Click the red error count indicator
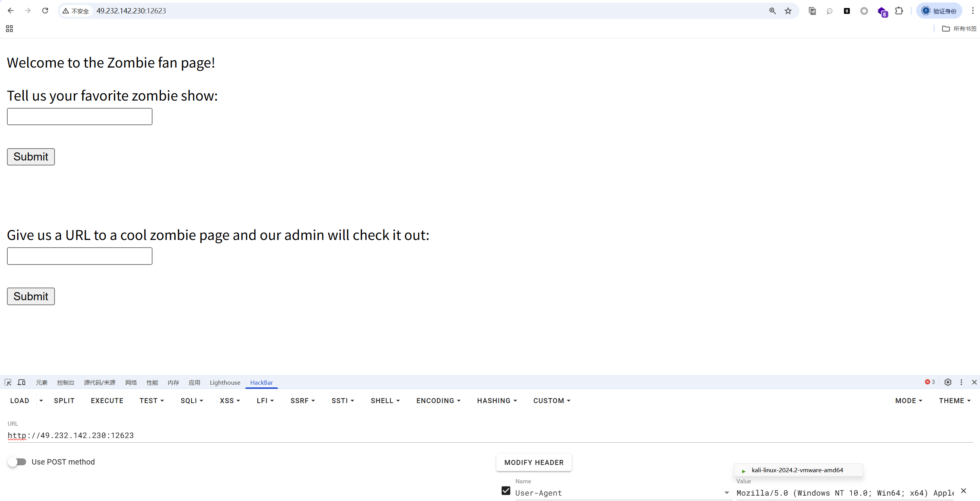 (930, 382)
